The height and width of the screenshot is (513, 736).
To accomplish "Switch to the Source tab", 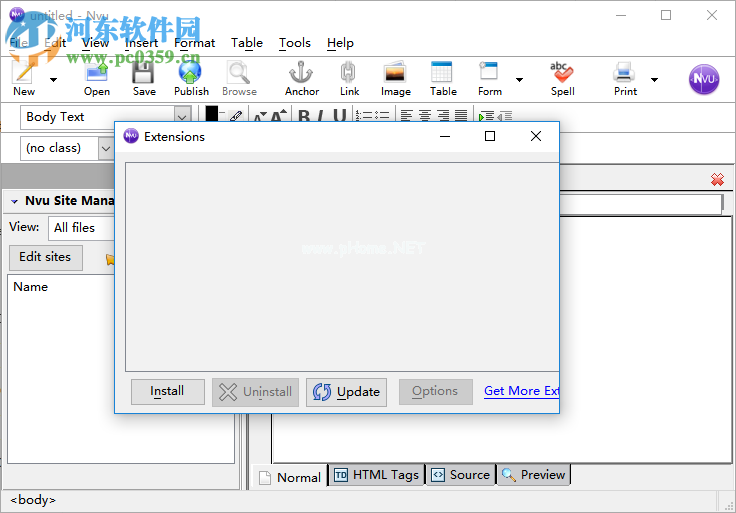I will 461,475.
